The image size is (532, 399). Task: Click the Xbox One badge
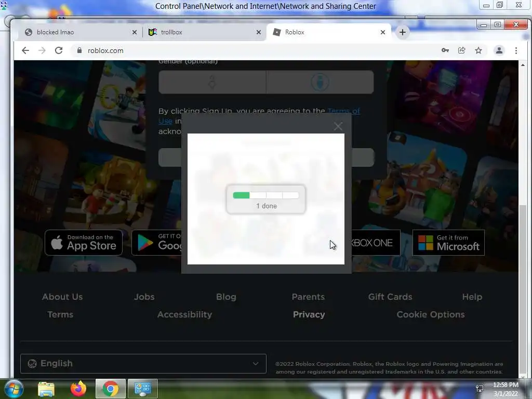(376, 243)
